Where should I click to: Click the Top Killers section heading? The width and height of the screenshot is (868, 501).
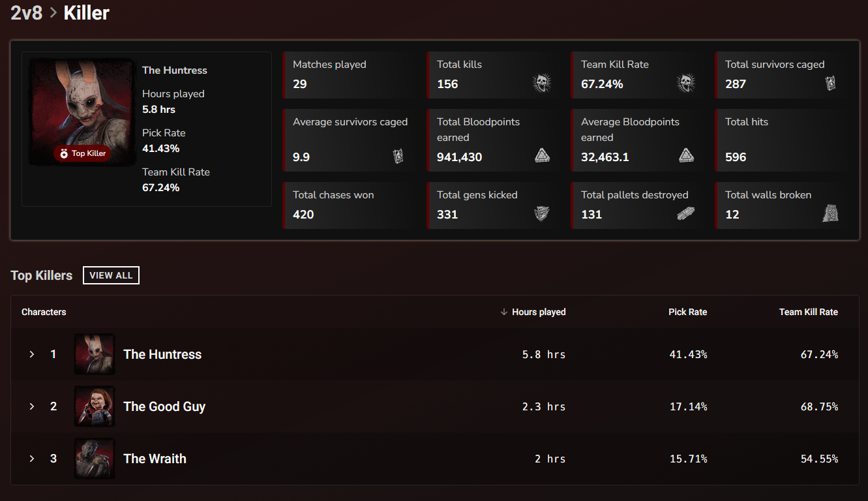click(42, 275)
